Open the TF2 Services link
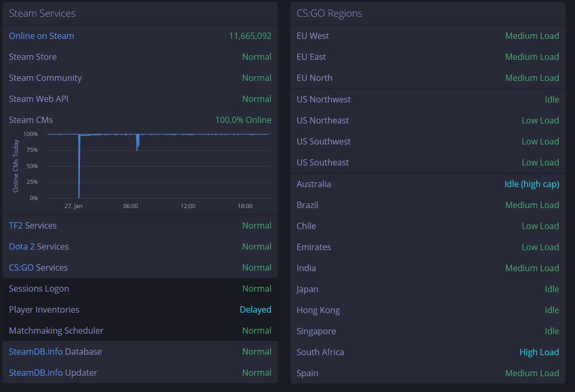 pos(33,225)
